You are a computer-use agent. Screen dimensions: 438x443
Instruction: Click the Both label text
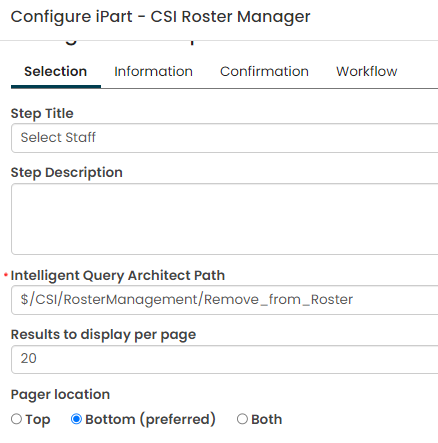point(267,419)
